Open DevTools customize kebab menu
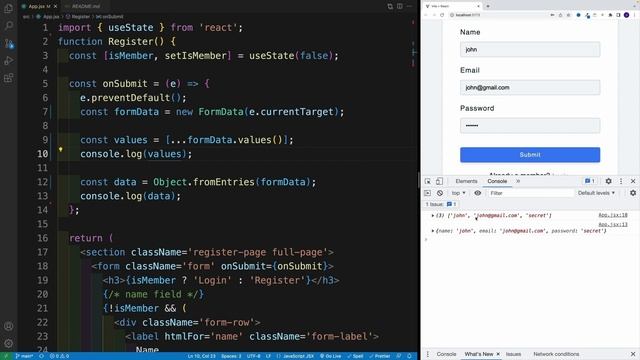The image size is (640, 360). [x=621, y=181]
